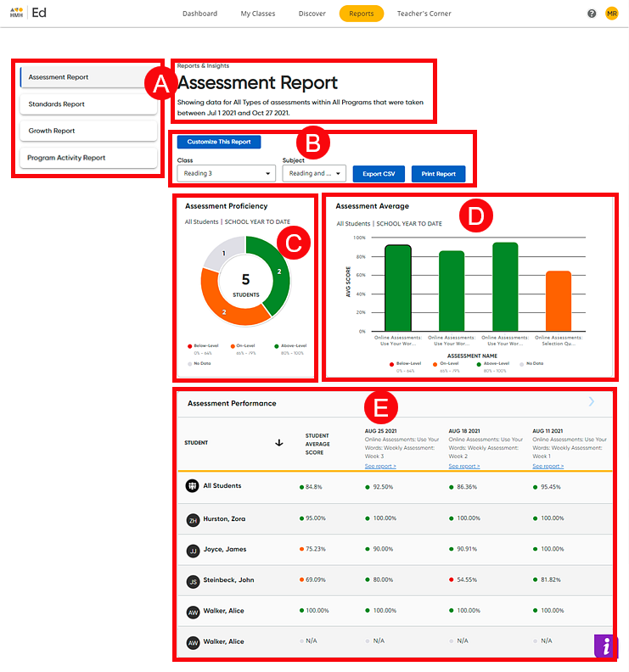Select the Reports tab
The height and width of the screenshot is (672, 629).
point(362,14)
